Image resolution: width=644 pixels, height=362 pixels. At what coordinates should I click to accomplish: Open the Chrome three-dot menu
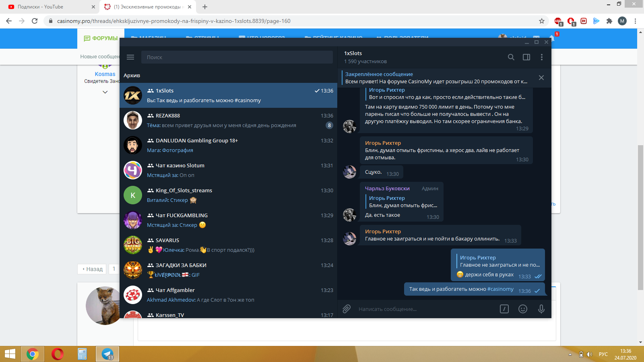(x=635, y=21)
